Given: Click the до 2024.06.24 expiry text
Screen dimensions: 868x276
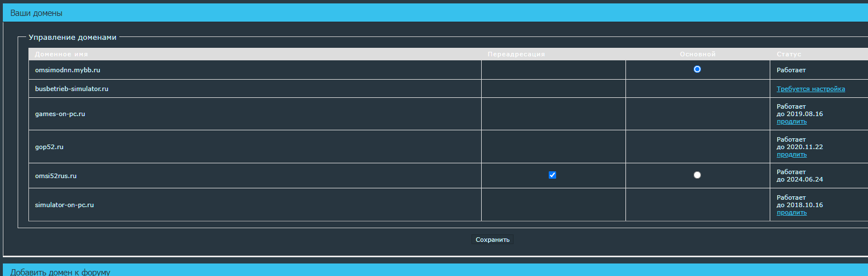Looking at the screenshot, I should 800,179.
